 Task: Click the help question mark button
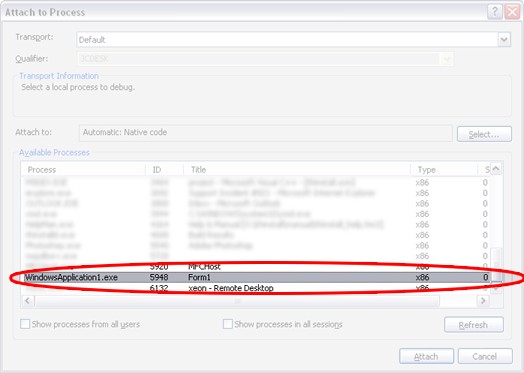pyautogui.click(x=495, y=12)
